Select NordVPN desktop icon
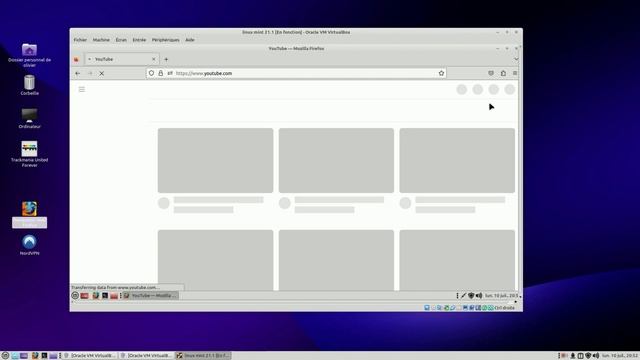The image size is (640, 360). 29,245
